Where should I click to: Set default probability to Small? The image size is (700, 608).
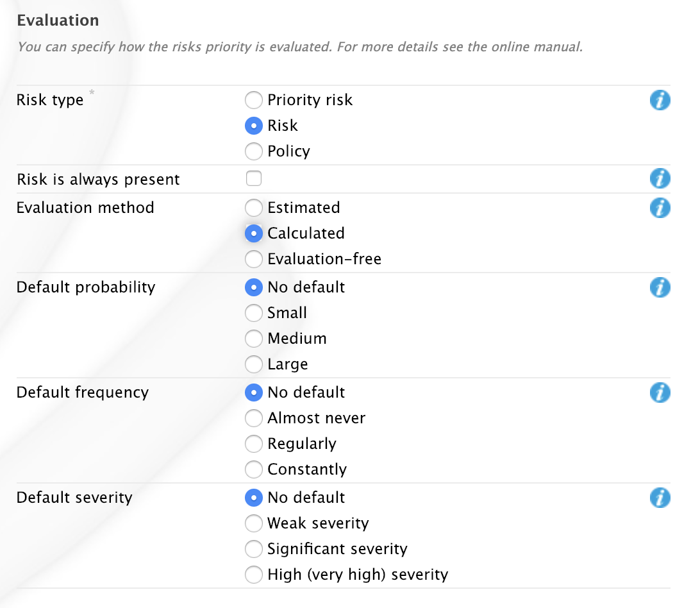tap(254, 313)
